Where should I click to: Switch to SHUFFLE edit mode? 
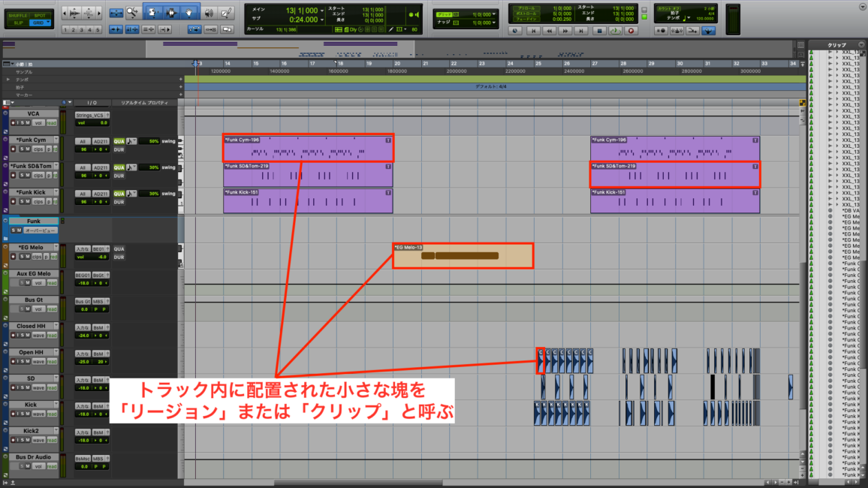[18, 15]
